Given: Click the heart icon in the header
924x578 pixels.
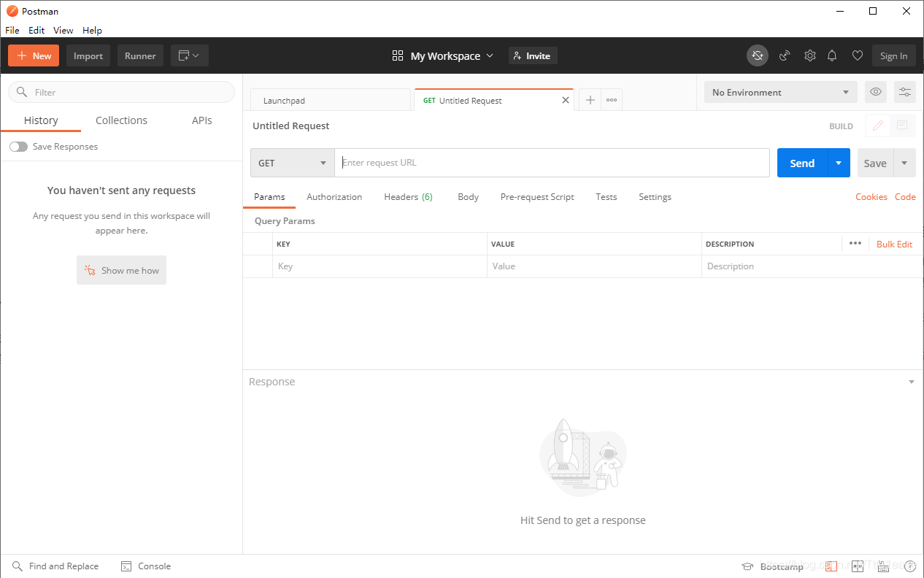Looking at the screenshot, I should point(858,55).
